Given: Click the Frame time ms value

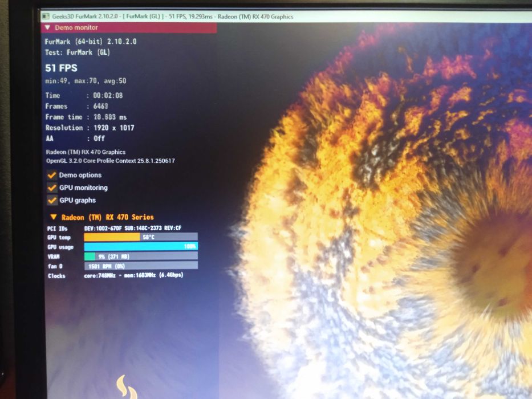Looking at the screenshot, I should click(110, 117).
